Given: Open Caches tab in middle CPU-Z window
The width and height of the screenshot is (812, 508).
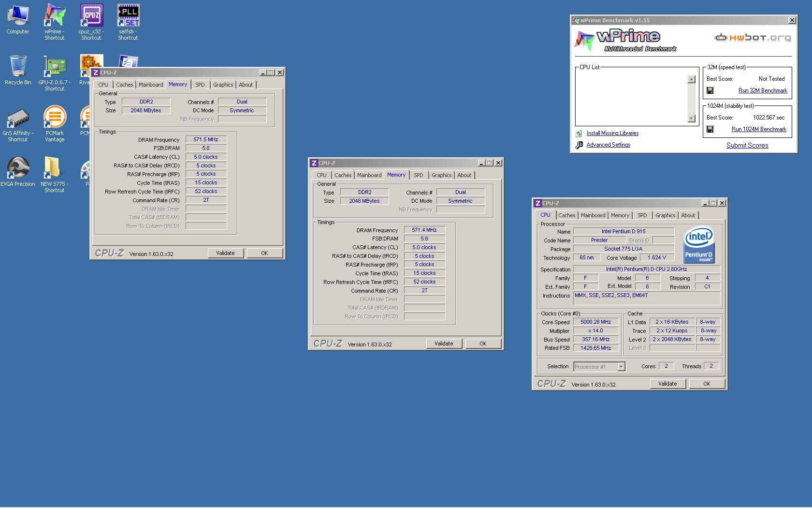Looking at the screenshot, I should click(343, 175).
